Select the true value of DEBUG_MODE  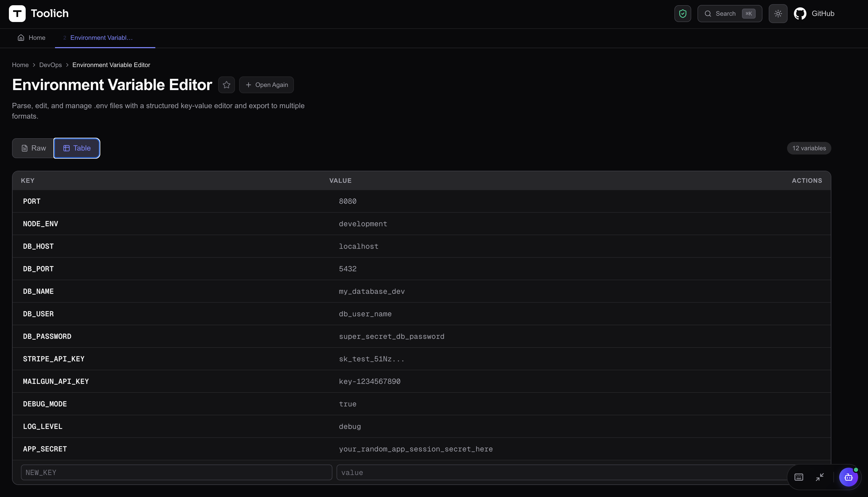point(348,404)
